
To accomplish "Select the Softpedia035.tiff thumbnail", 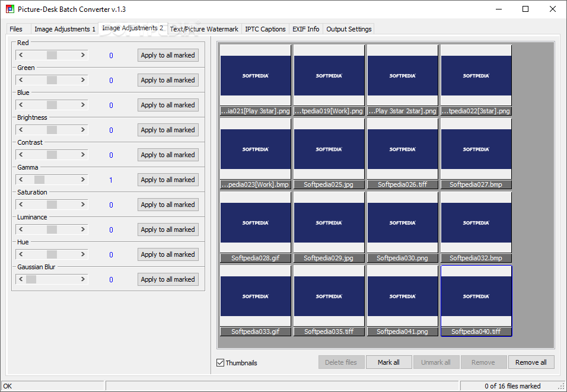I will coord(329,301).
